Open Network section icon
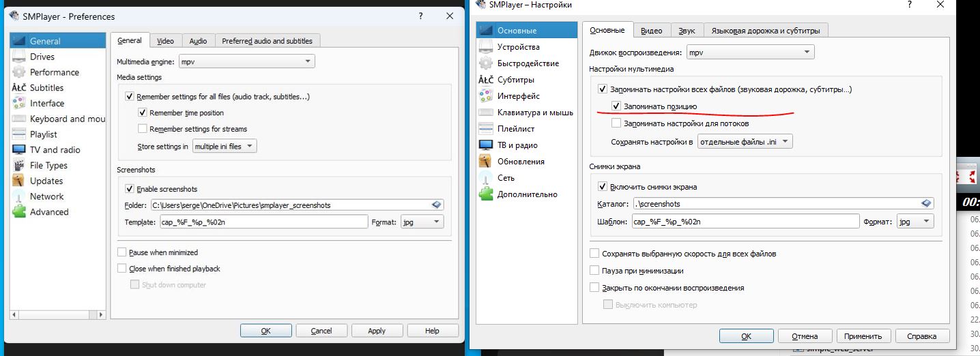This screenshot has width=980, height=356. [x=18, y=196]
